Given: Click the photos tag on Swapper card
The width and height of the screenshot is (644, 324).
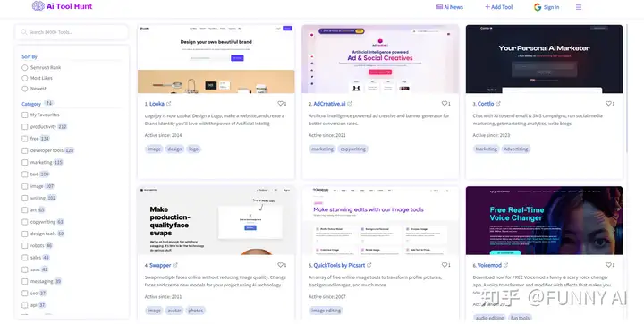Looking at the screenshot, I should [x=196, y=311].
